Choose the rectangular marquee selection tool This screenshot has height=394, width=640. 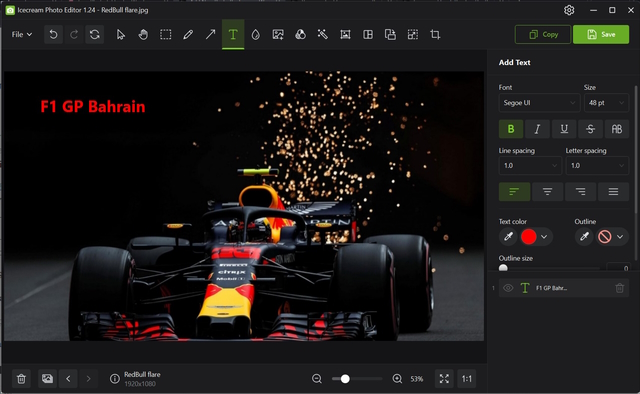click(165, 35)
